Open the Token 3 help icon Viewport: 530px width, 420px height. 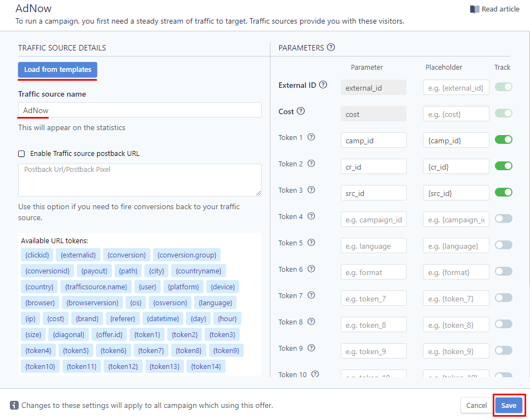(311, 190)
